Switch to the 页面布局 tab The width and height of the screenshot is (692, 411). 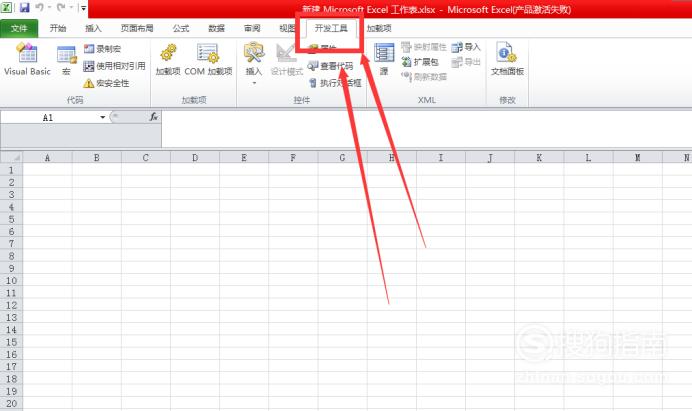(x=137, y=28)
